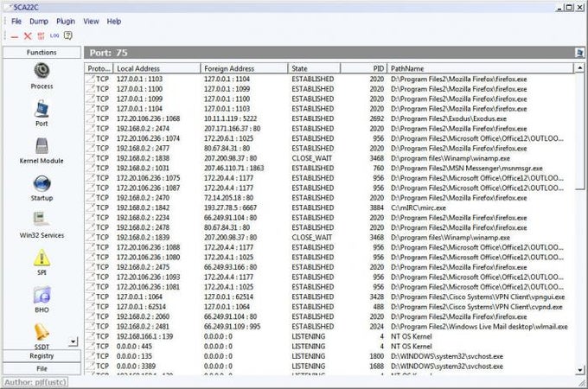Viewport: 588px width, 389px height.
Task: Open the File menu
Action: pos(16,22)
